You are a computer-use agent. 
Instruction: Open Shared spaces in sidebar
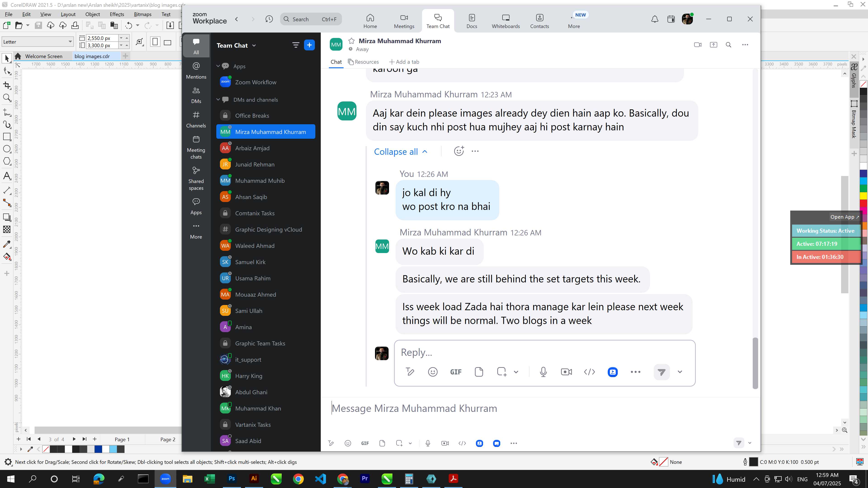(196, 178)
